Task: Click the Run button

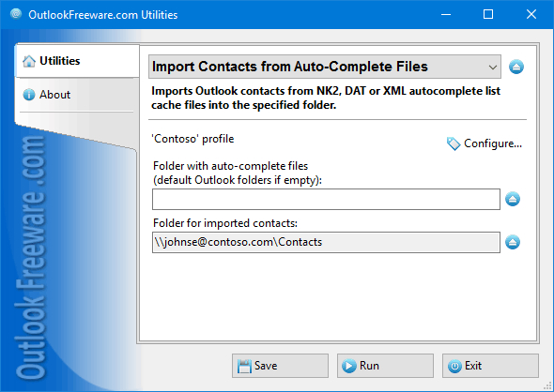Action: point(385,366)
